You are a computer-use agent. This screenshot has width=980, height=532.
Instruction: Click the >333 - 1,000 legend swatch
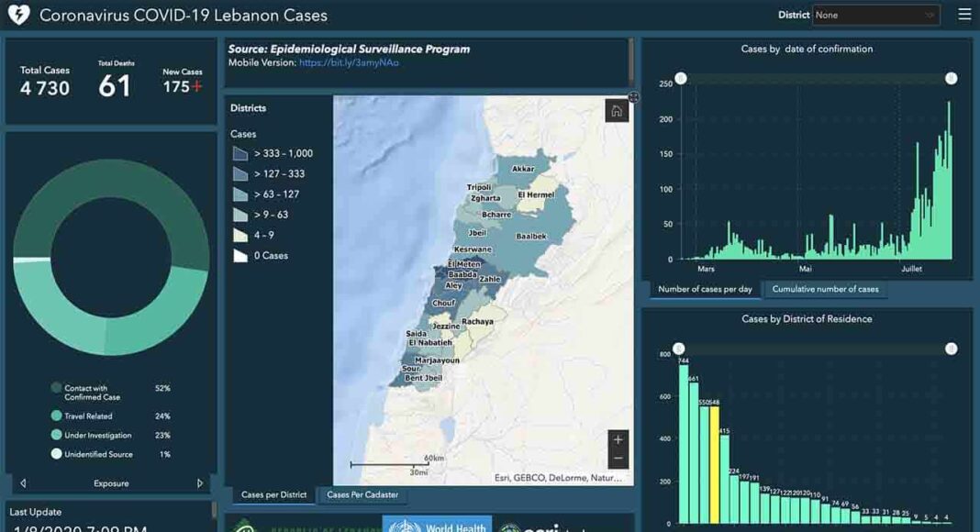[240, 154]
